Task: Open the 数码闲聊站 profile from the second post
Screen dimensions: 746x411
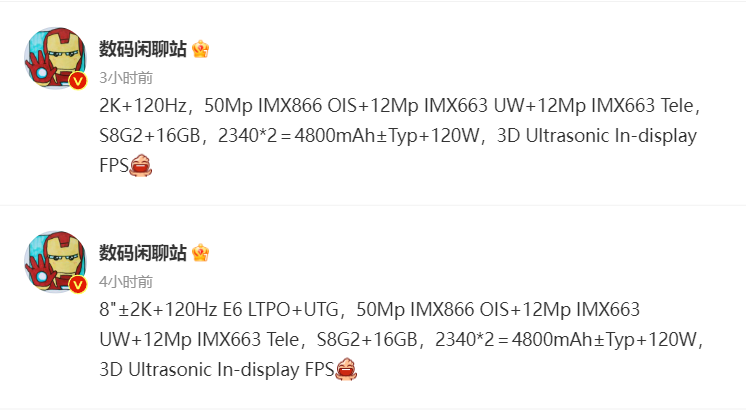Action: [143, 253]
